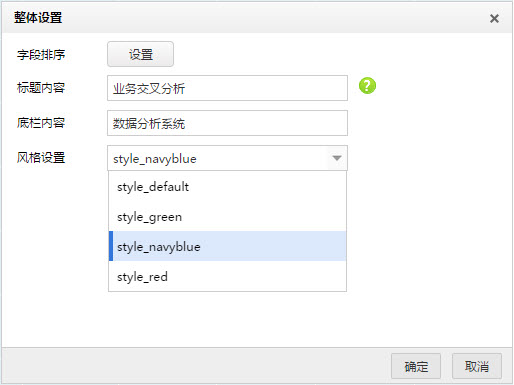Cancel the dialog with 取消
This screenshot has width=514, height=385.
click(477, 366)
